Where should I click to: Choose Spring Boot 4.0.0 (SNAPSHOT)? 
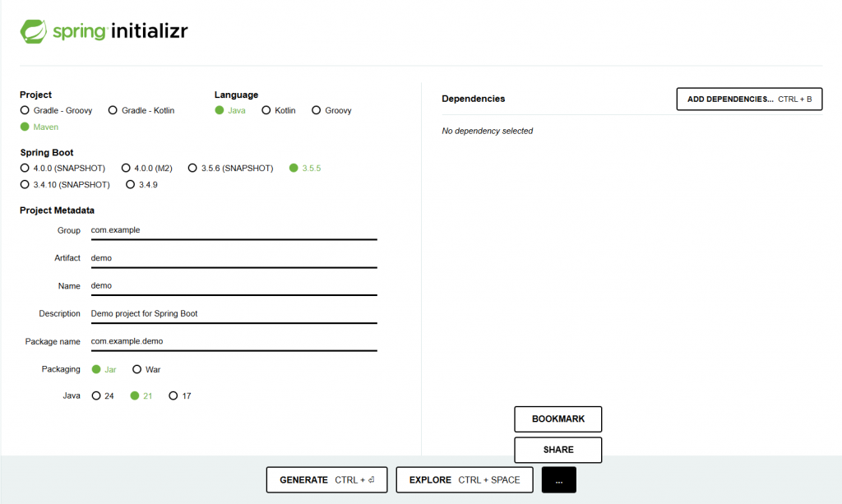click(x=62, y=168)
